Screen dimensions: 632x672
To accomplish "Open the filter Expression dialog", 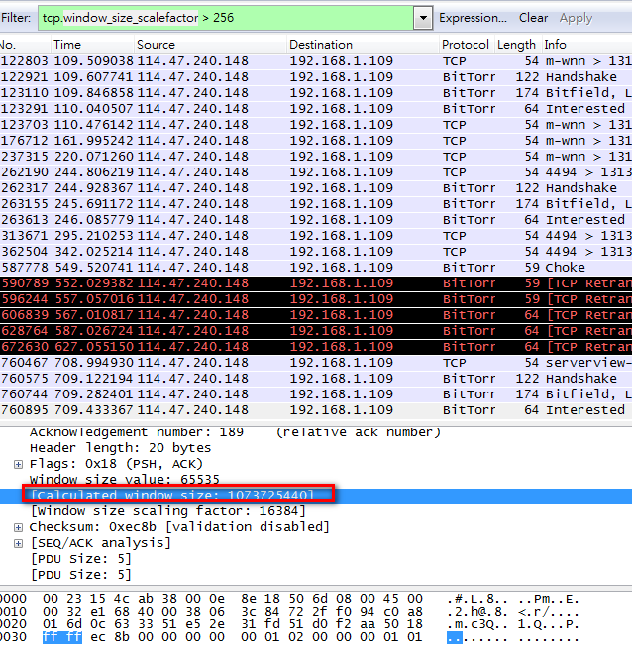I will point(473,18).
